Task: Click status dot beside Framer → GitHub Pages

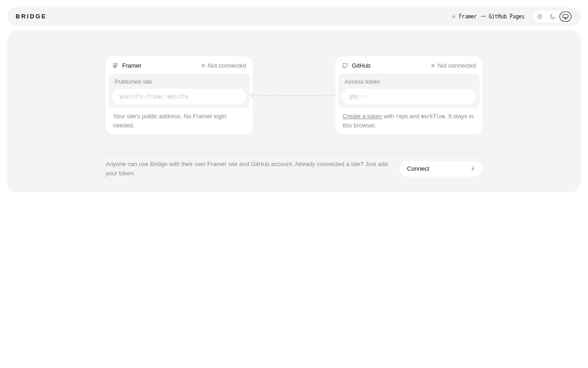Action: 453,17
